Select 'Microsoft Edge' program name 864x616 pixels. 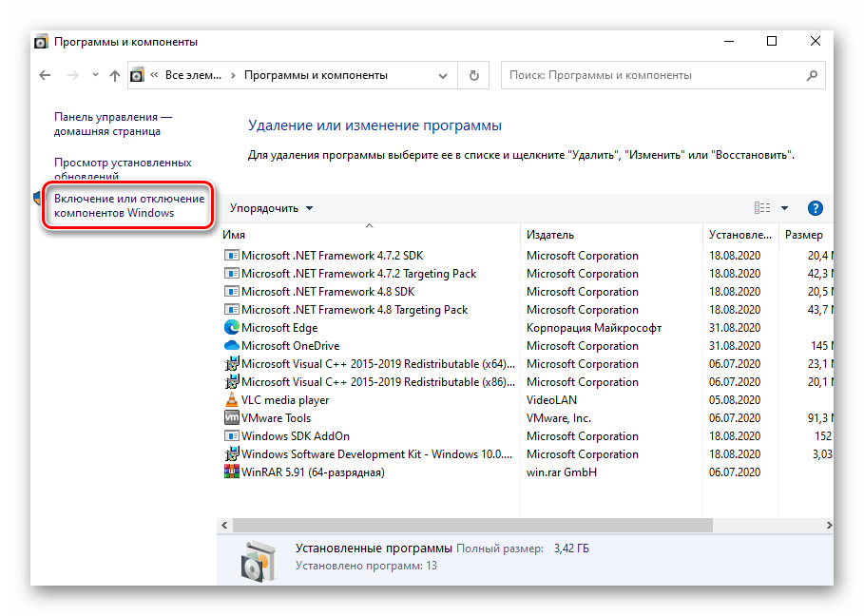(x=279, y=328)
